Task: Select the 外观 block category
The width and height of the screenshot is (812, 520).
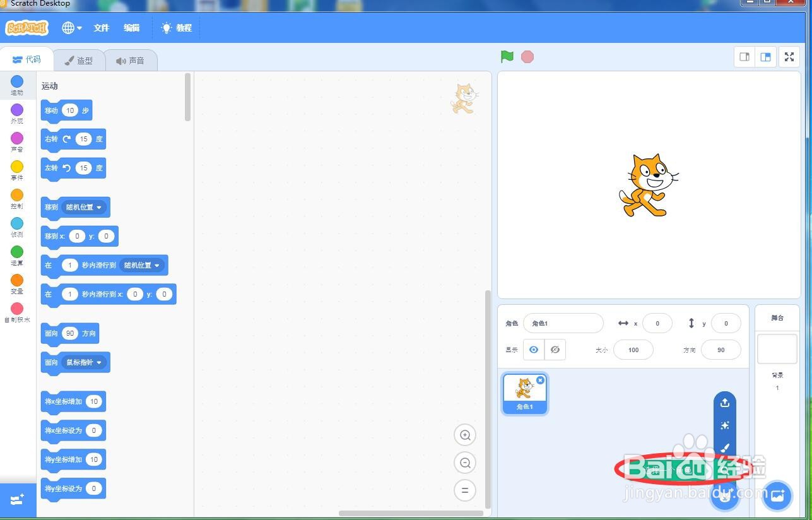Action: 17,114
